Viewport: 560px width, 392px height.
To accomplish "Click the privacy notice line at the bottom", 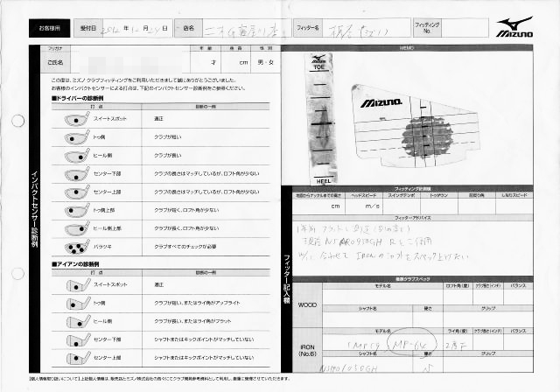I will coord(161,378).
